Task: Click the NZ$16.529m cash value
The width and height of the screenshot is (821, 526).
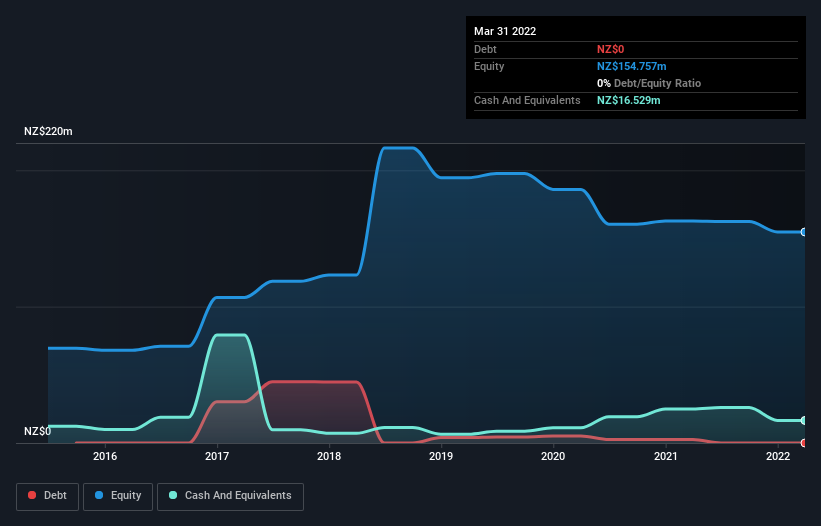Action: click(628, 100)
